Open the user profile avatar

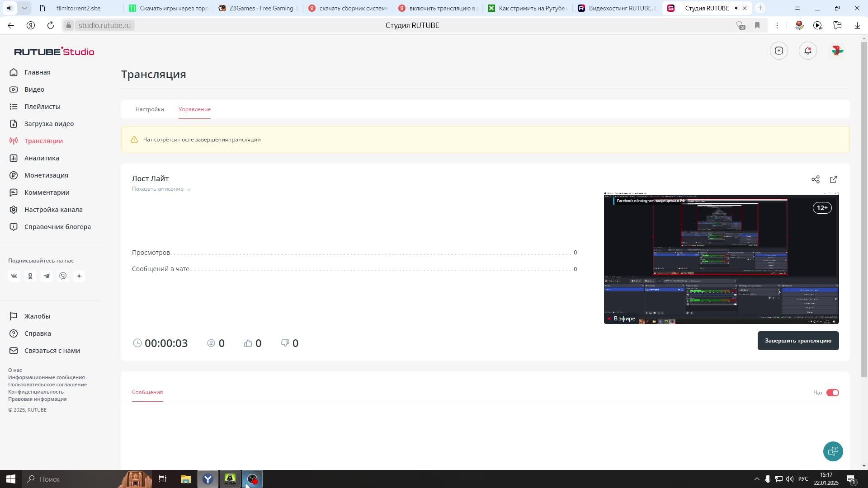tap(837, 51)
